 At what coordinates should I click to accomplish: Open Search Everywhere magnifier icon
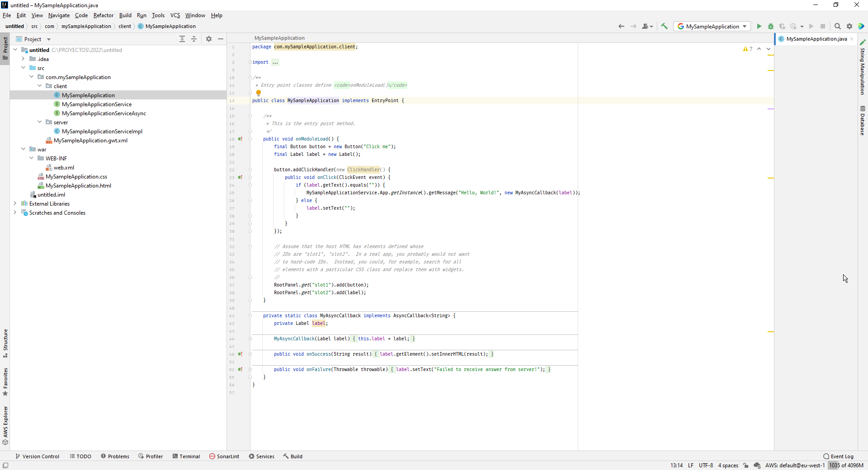pos(838,27)
